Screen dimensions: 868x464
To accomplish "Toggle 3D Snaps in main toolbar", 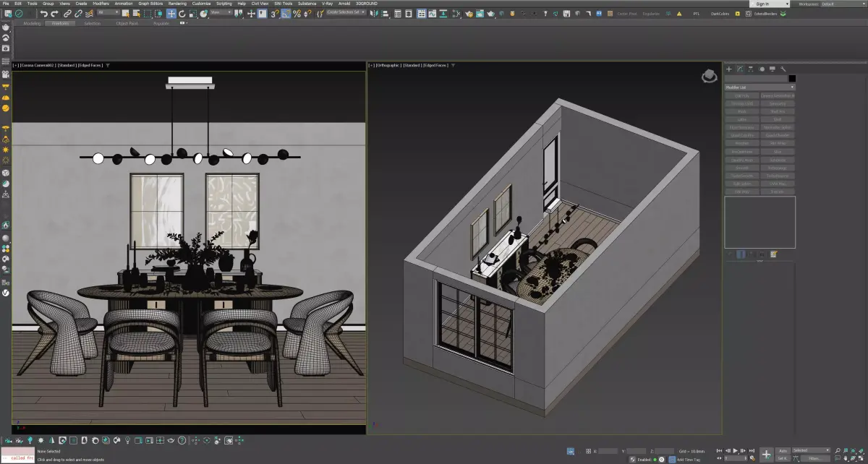I will [x=275, y=13].
